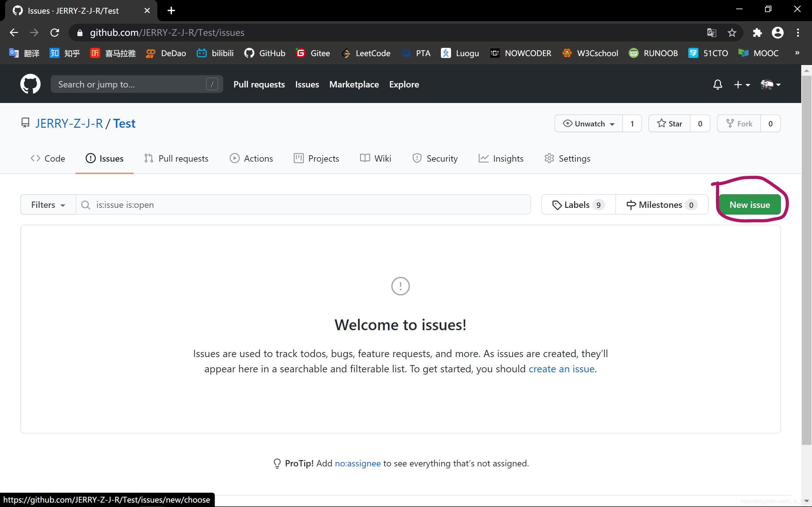The height and width of the screenshot is (507, 812).
Task: Bookmark this page with the star icon
Action: [732, 33]
